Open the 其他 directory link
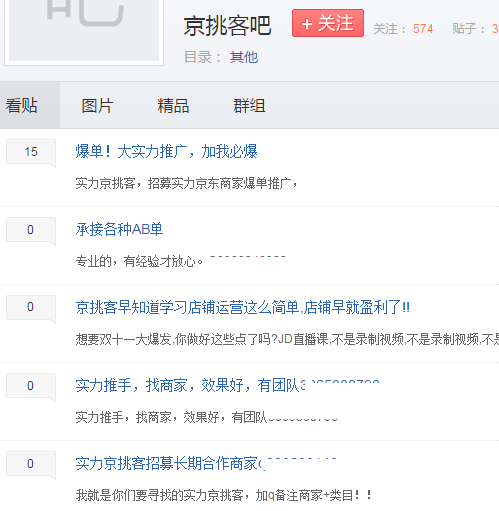Image resolution: width=499 pixels, height=511 pixels. pos(244,57)
